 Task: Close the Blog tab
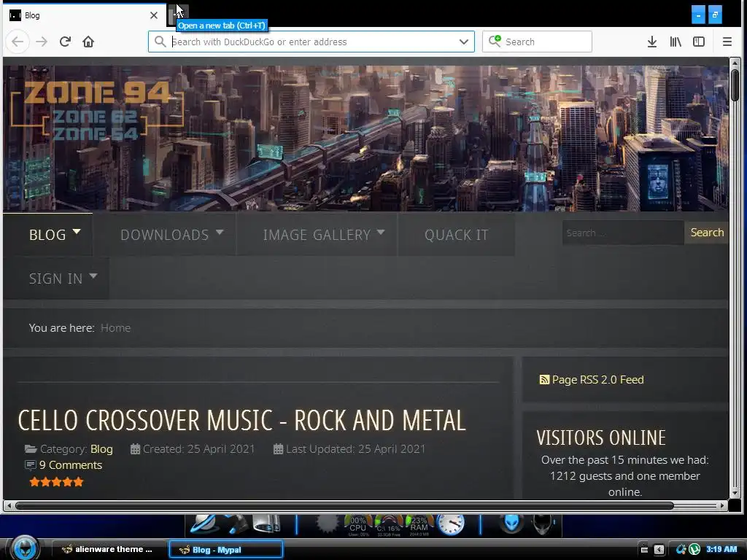pos(153,15)
